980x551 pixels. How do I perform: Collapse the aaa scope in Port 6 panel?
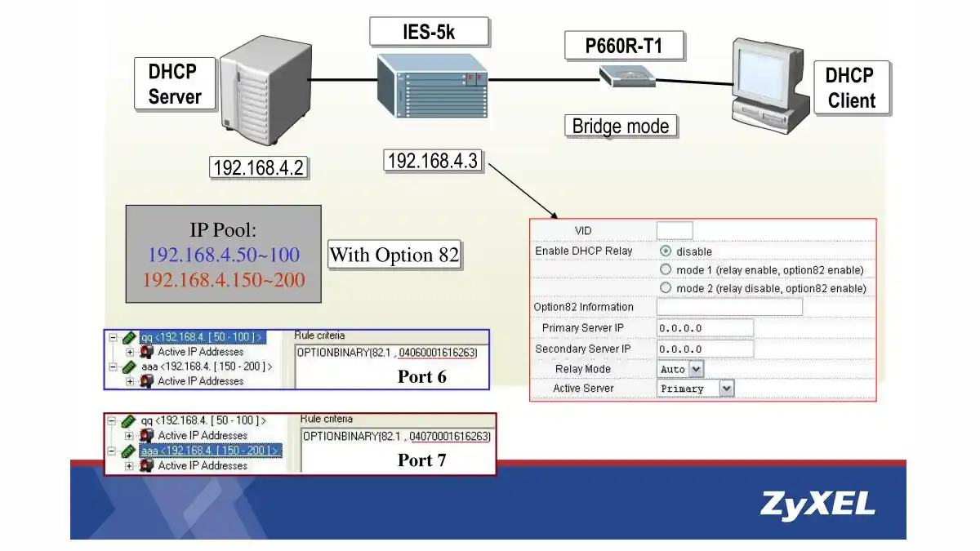tap(112, 367)
